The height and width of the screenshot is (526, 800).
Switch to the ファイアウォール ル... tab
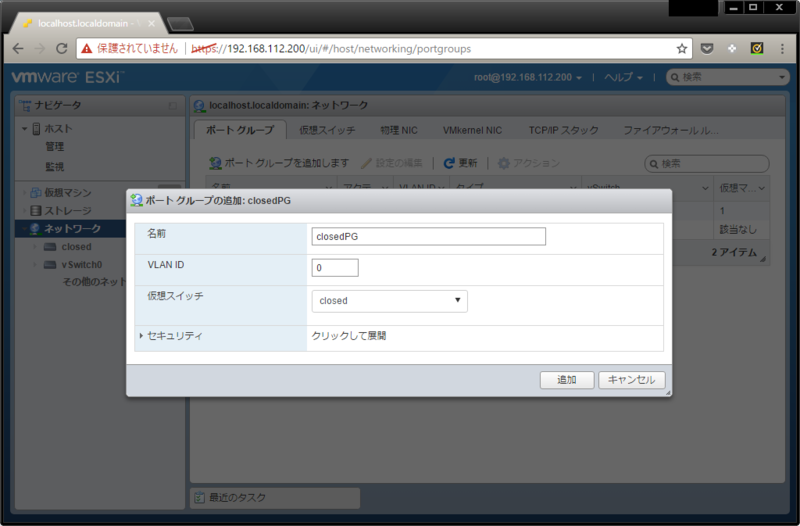pos(671,131)
